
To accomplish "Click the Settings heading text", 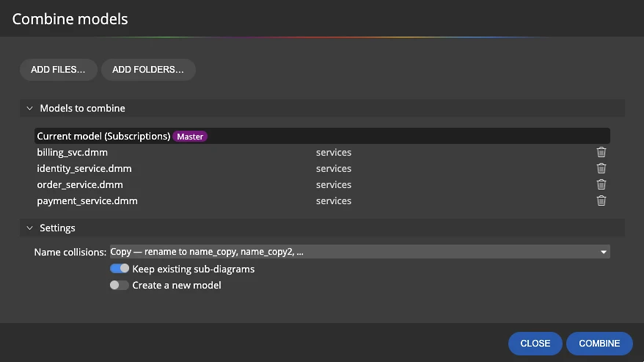I will (57, 228).
